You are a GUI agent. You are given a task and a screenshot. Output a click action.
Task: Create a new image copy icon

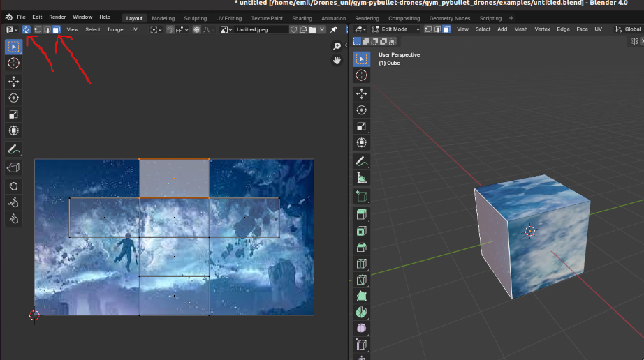[303, 29]
